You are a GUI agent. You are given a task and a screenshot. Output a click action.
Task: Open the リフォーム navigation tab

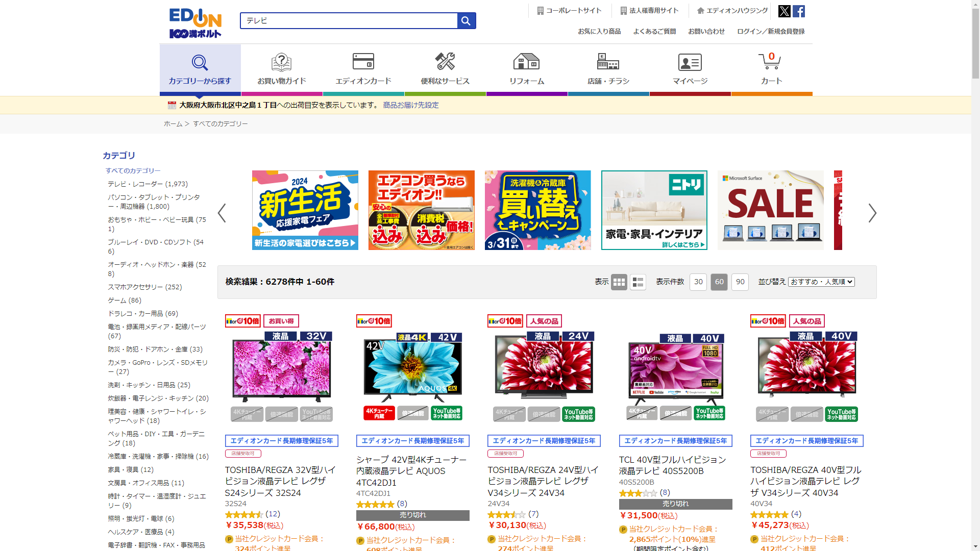(x=526, y=69)
